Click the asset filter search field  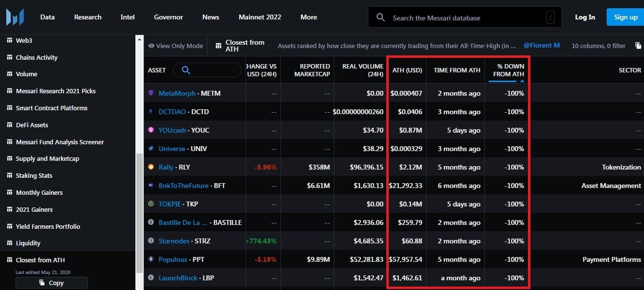(207, 70)
